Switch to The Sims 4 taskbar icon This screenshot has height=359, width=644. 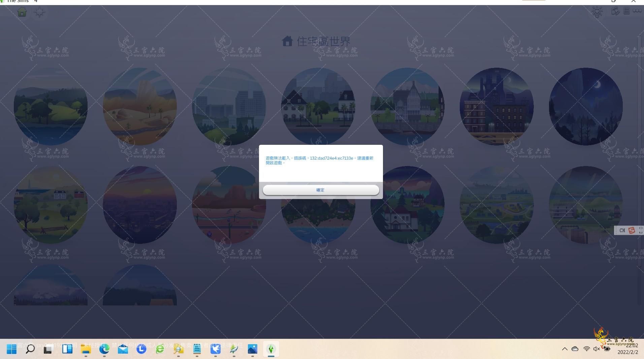(x=271, y=349)
